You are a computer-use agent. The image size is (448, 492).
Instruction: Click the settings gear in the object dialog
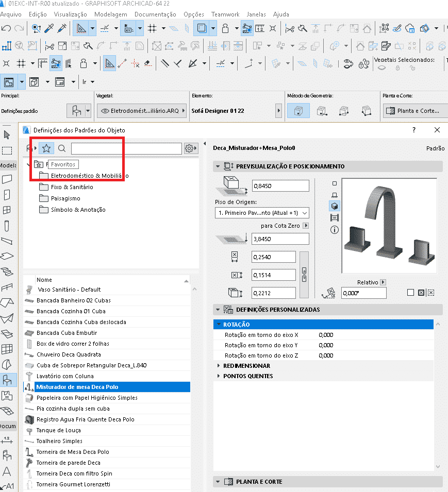pos(189,148)
